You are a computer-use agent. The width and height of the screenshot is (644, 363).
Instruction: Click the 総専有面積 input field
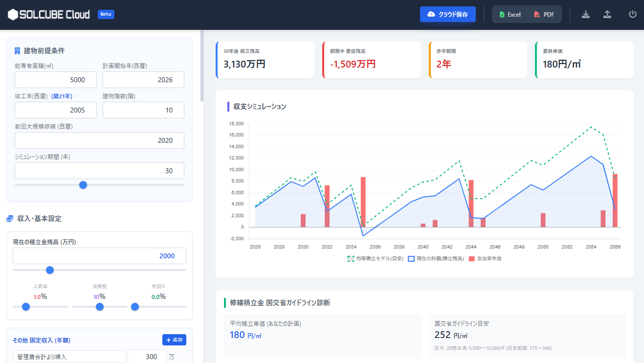[x=56, y=80]
